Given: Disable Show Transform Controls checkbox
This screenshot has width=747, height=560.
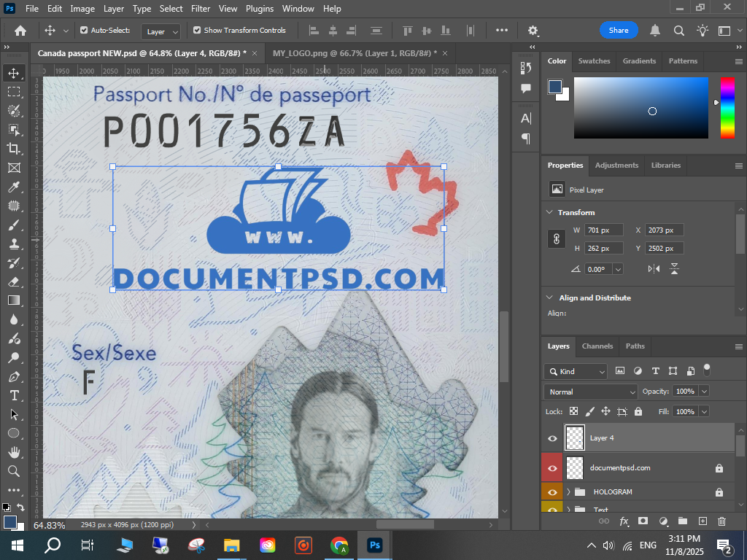Looking at the screenshot, I should (197, 31).
